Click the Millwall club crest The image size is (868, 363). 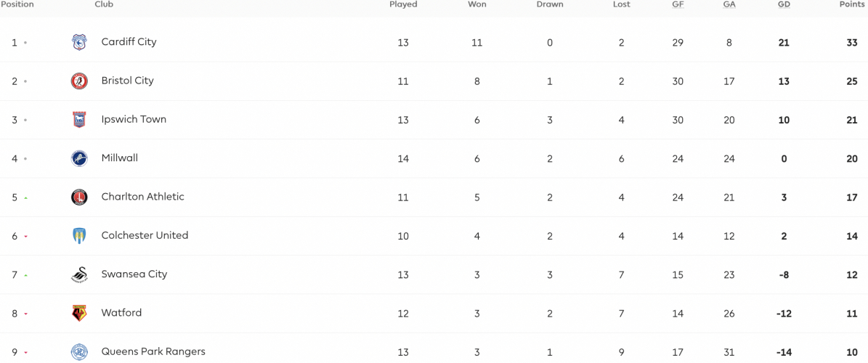pos(79,158)
